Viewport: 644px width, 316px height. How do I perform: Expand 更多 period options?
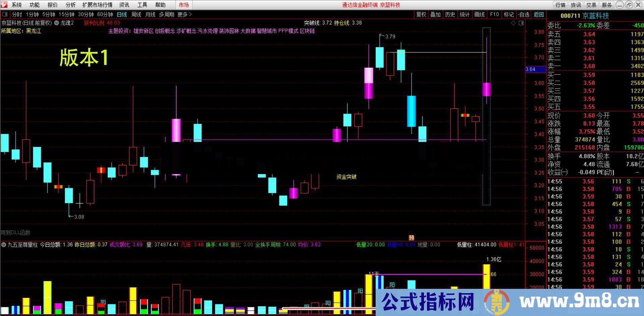(x=184, y=14)
